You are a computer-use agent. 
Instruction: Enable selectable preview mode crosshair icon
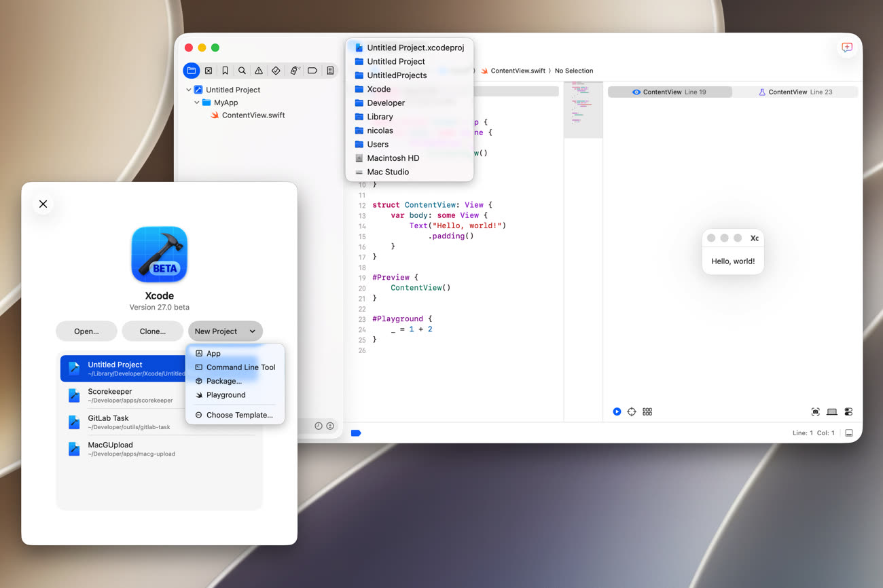click(x=632, y=411)
